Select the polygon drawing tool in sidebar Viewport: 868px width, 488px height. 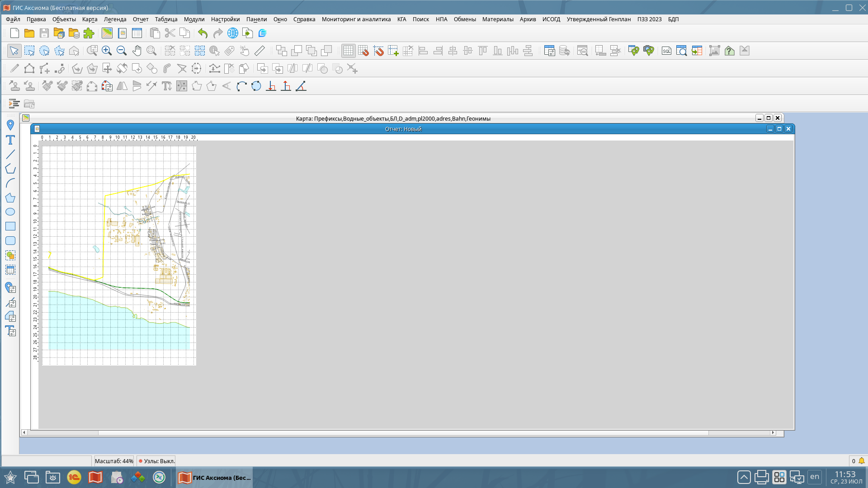tap(10, 197)
